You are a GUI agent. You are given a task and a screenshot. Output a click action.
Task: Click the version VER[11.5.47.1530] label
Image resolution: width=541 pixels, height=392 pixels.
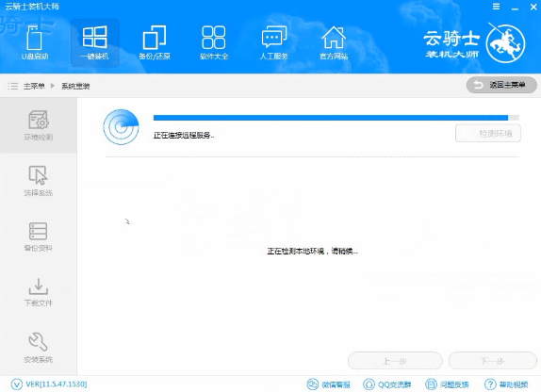[57, 384]
